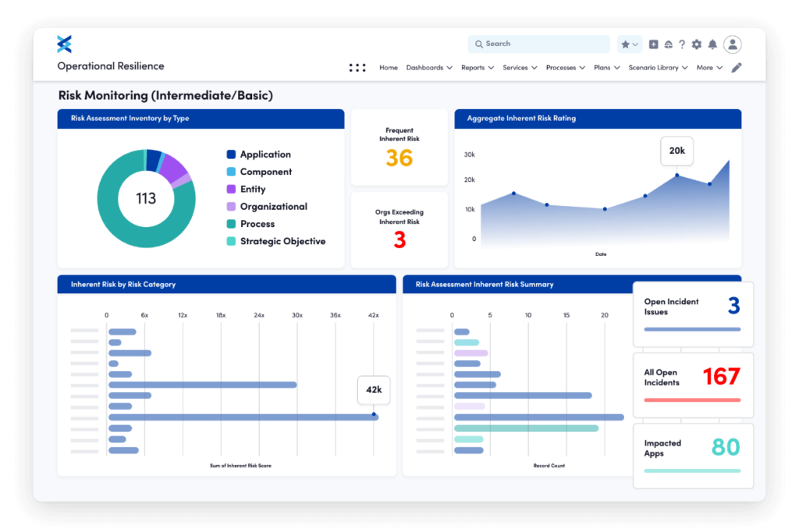Click the add new record icon

(653, 44)
